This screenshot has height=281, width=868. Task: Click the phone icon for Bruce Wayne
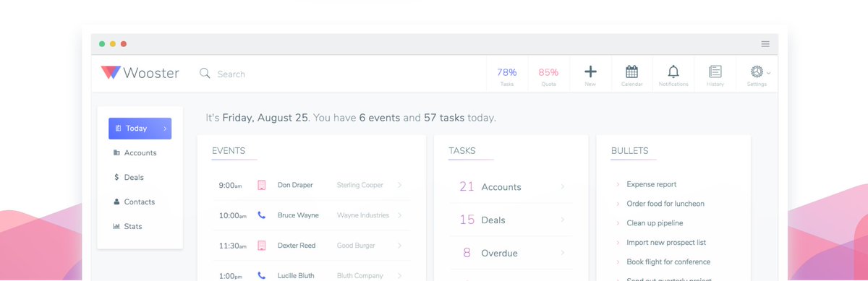click(262, 215)
